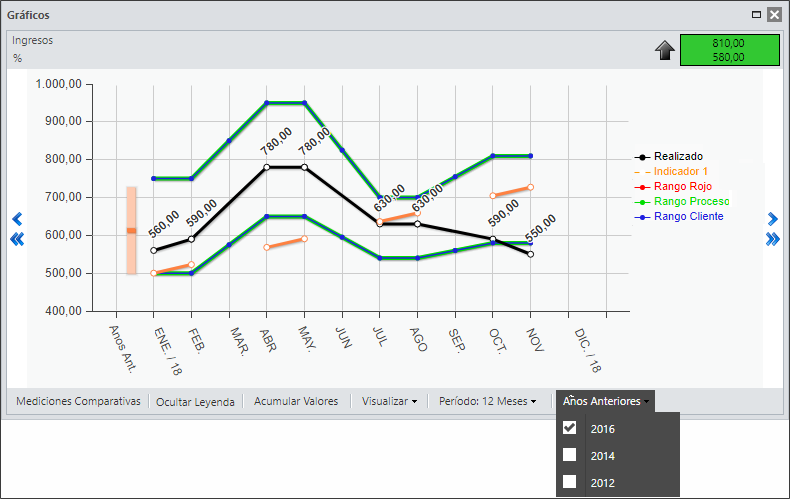Open the Visualizar dropdown

click(389, 401)
